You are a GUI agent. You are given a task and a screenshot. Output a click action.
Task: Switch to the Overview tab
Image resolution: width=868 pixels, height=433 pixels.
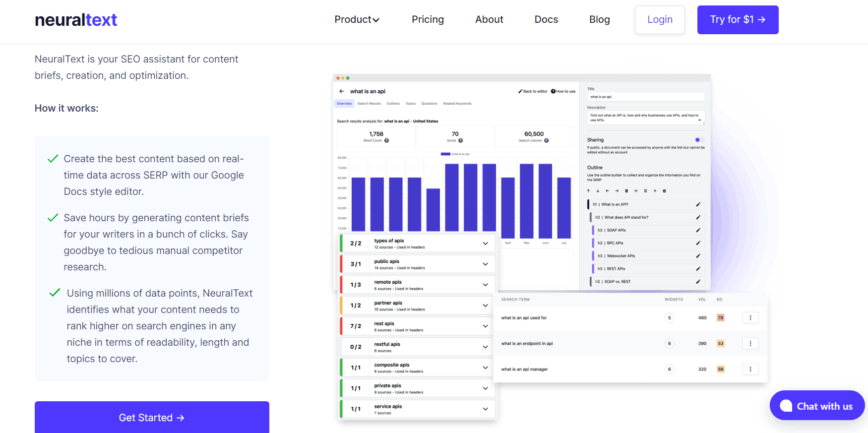(x=344, y=104)
